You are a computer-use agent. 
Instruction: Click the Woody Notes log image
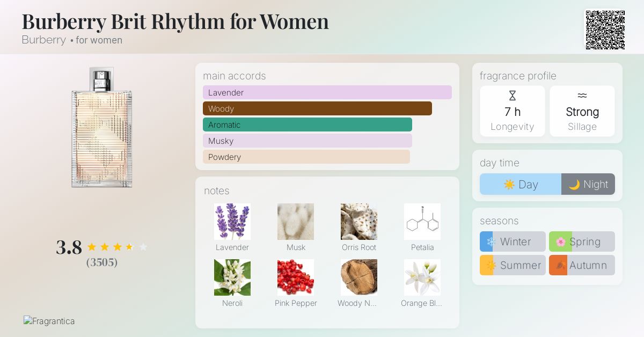(x=358, y=277)
